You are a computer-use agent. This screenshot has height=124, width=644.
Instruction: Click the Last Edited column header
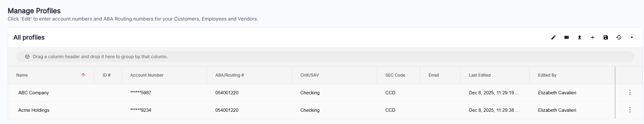click(x=479, y=75)
